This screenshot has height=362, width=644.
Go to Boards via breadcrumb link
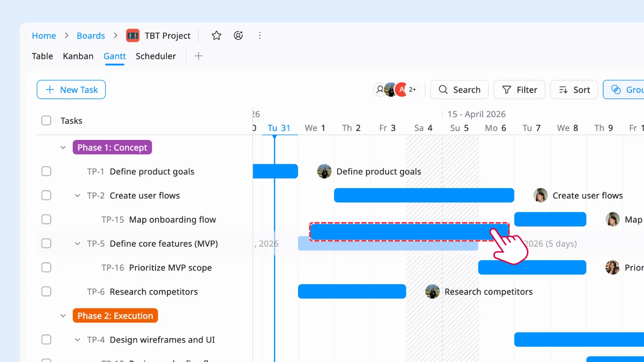[91, 36]
